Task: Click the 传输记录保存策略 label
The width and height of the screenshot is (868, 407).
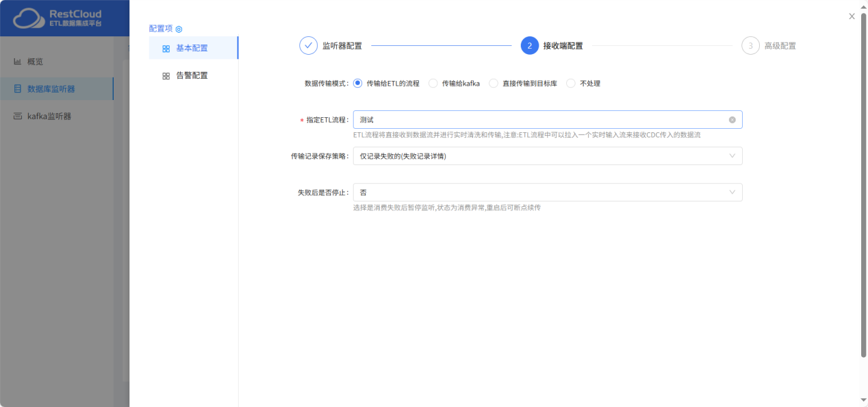Action: coord(320,156)
